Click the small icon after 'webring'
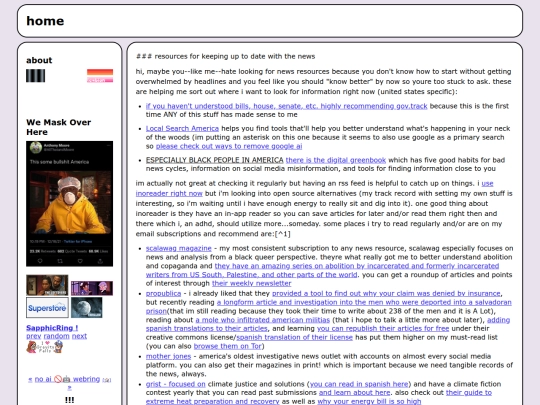540x405 pixels. pyautogui.click(x=107, y=380)
